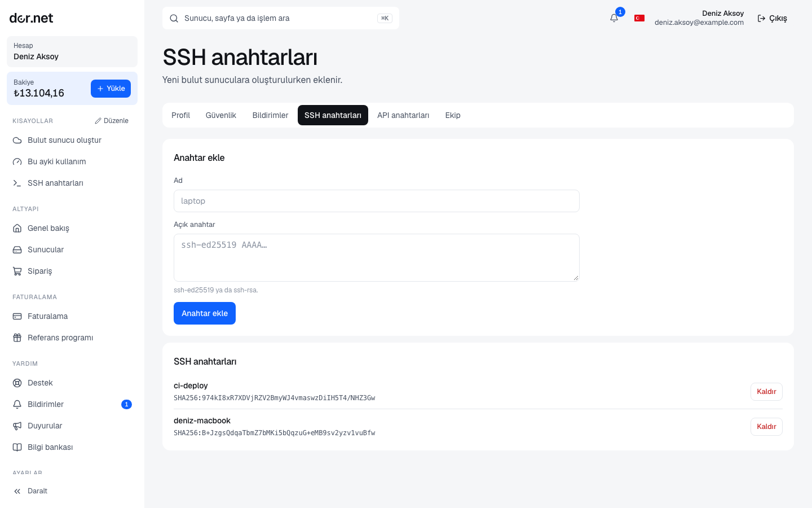Image resolution: width=812 pixels, height=508 pixels.
Task: Click the ⌘K shortcut hint
Action: 385,18
